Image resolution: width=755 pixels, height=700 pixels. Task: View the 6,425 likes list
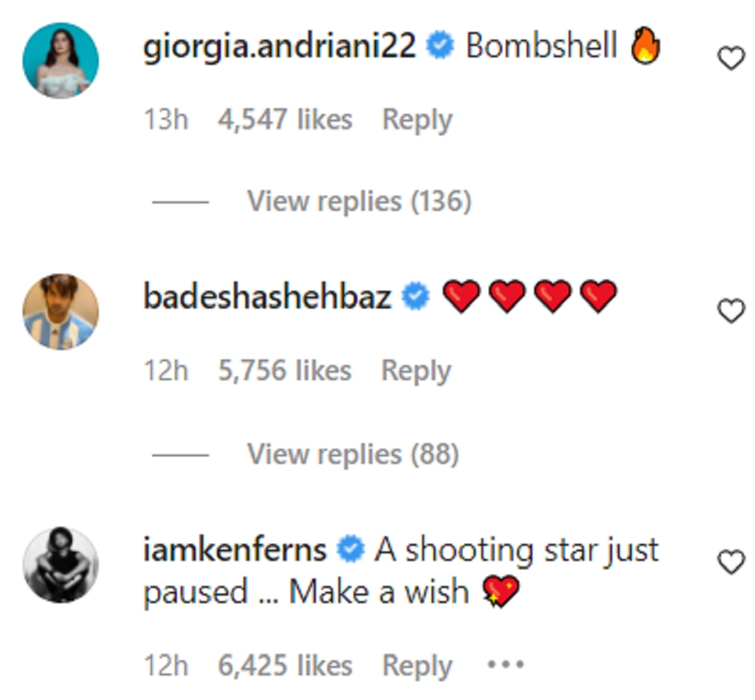click(285, 665)
